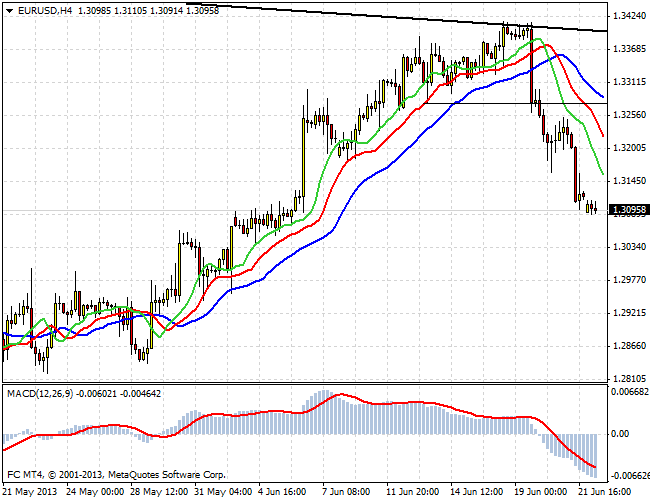Click the 21 Jun 16:00 time label
The image size is (650, 500).
[x=605, y=492]
